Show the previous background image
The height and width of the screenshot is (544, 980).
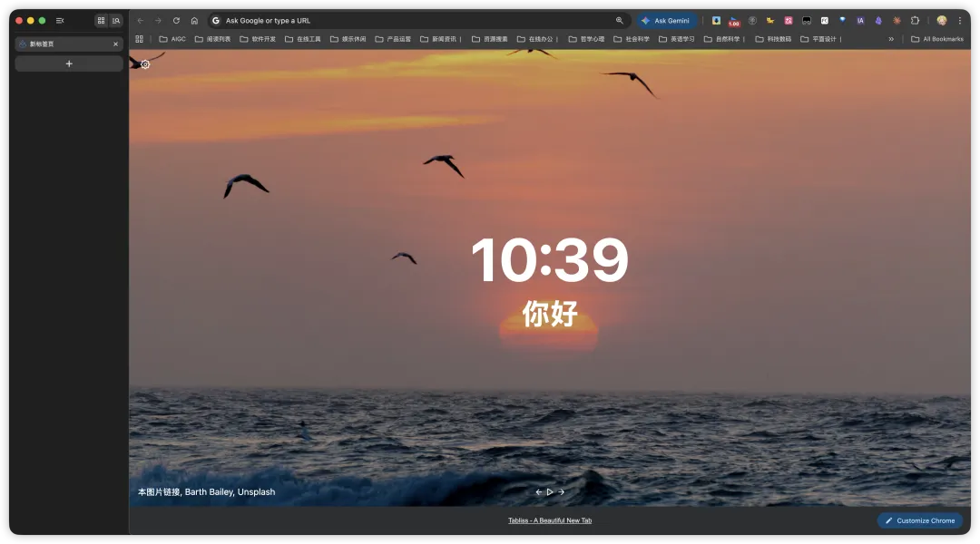(x=539, y=492)
